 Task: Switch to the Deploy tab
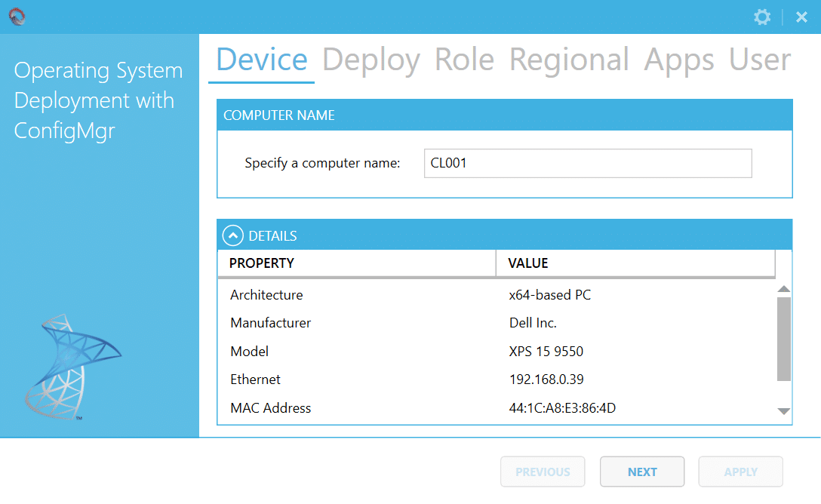click(x=371, y=60)
